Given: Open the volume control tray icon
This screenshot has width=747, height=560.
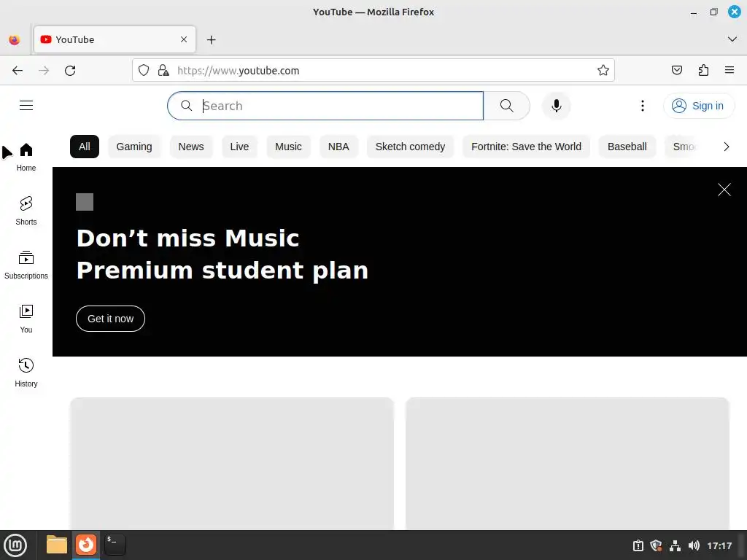Looking at the screenshot, I should 694,545.
